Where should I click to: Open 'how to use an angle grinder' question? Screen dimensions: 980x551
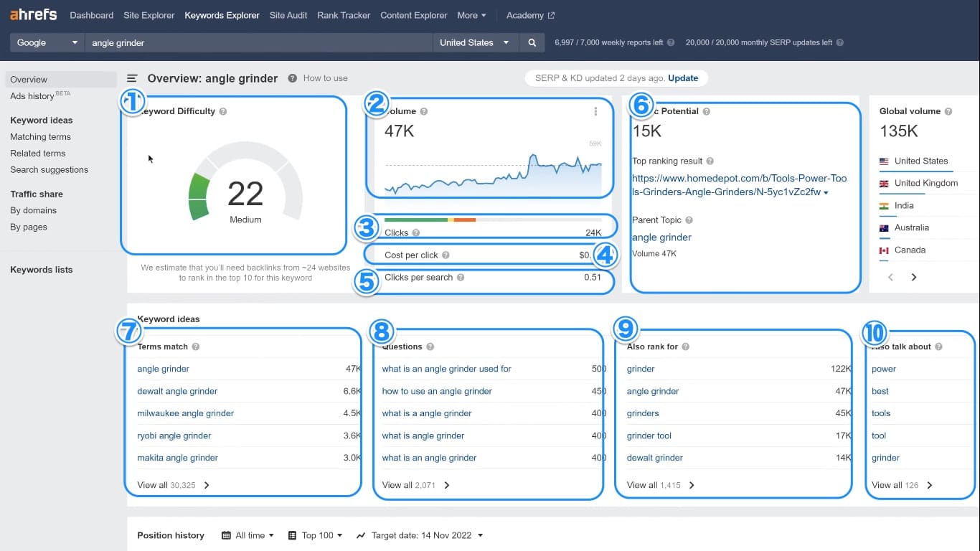point(437,391)
